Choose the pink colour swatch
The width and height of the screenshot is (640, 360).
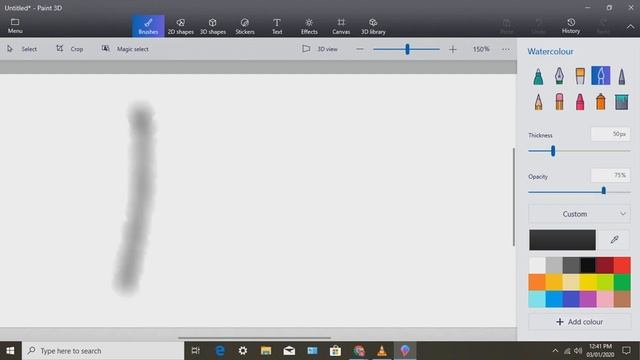coord(605,299)
